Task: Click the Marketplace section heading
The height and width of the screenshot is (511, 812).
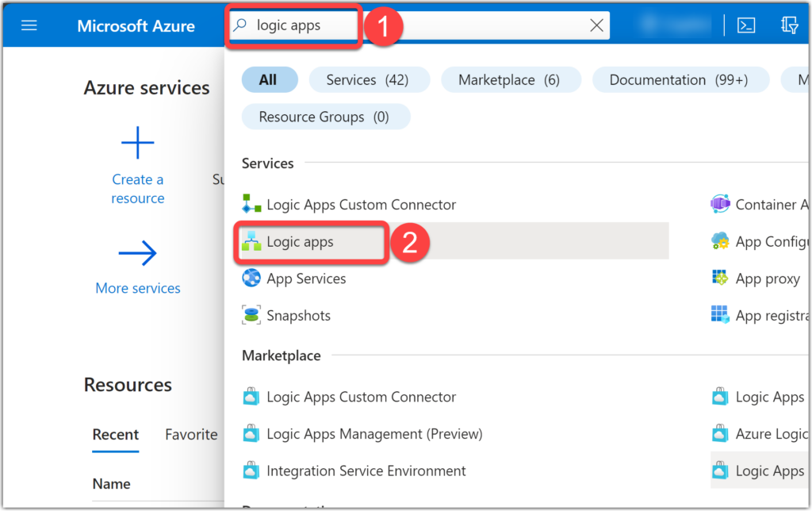Action: pos(282,355)
